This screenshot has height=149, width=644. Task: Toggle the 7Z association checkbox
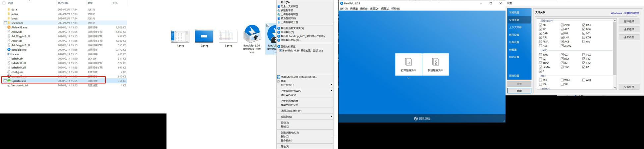(540, 29)
